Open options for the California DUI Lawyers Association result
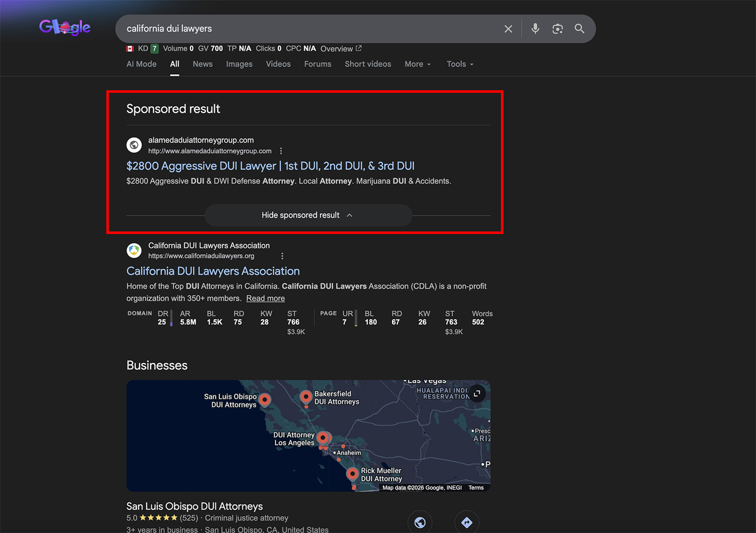Viewport: 756px width, 533px height. 282,256
